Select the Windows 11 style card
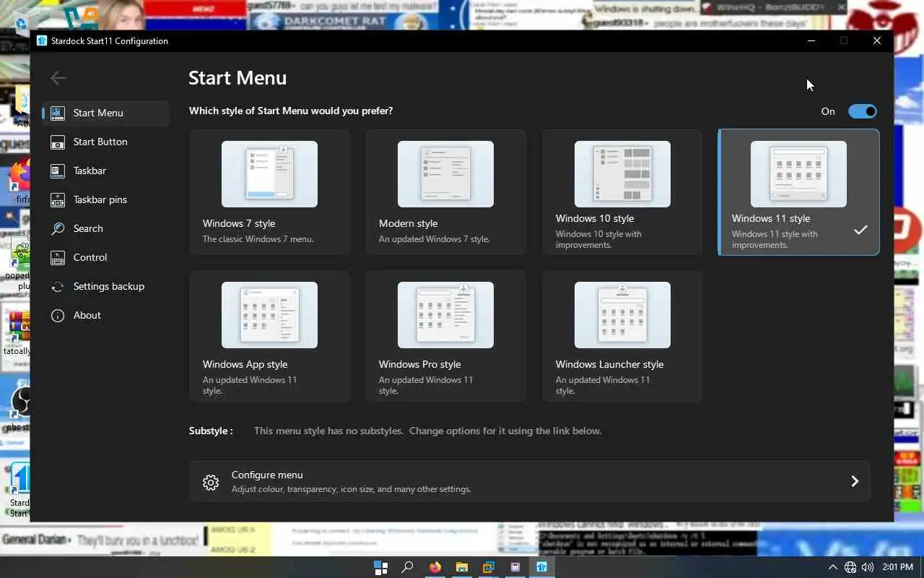 pyautogui.click(x=798, y=192)
